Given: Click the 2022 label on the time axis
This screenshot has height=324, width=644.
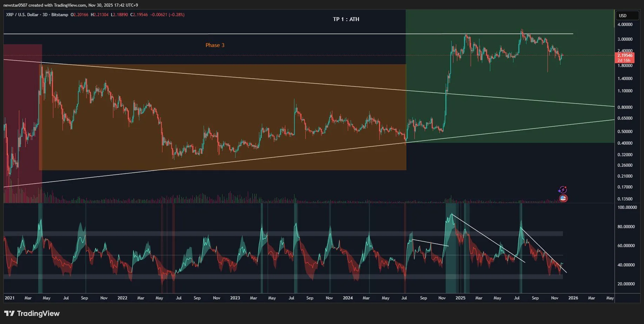Looking at the screenshot, I should pos(122,298).
